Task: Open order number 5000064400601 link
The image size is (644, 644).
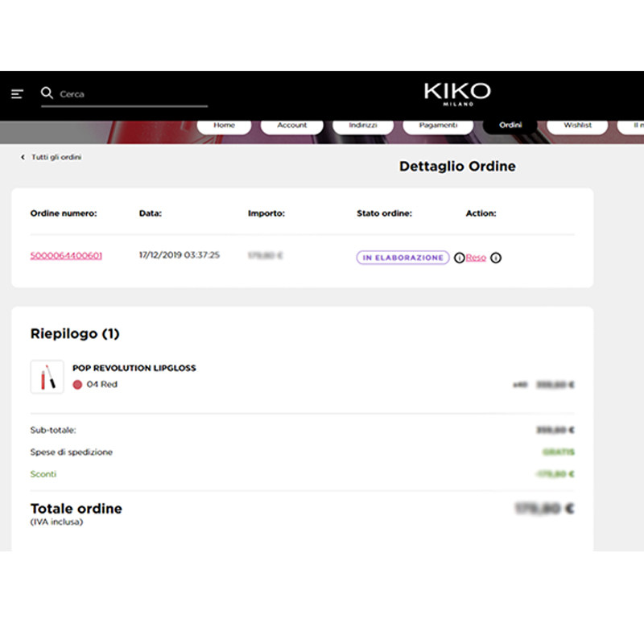Action: pos(66,255)
